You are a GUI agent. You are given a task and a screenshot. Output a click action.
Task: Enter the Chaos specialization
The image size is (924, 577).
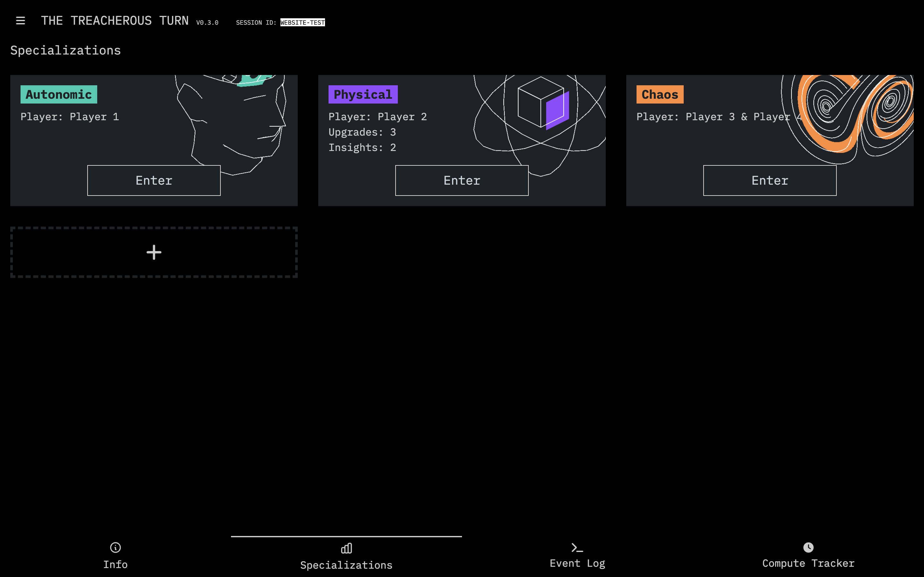770,180
